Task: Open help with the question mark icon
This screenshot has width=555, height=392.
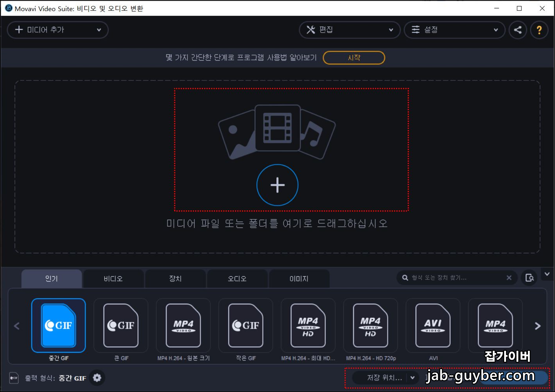Action: [539, 30]
